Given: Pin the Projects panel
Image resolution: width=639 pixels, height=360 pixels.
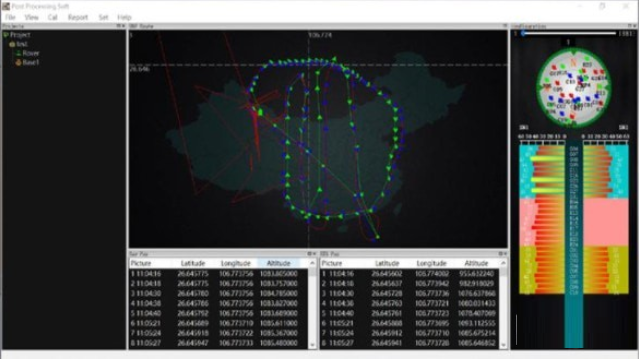Looking at the screenshot, I should 119,26.
